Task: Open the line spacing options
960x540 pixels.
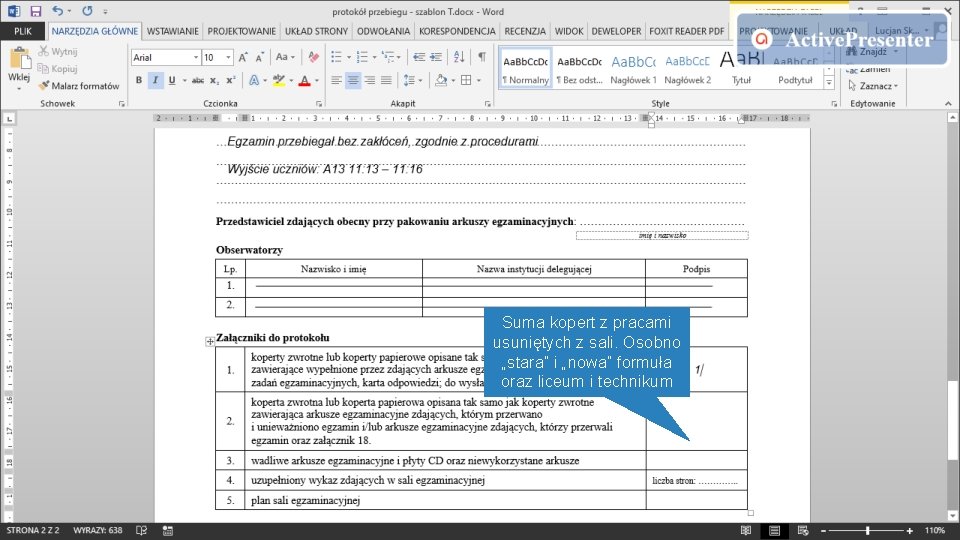Action: (410, 80)
